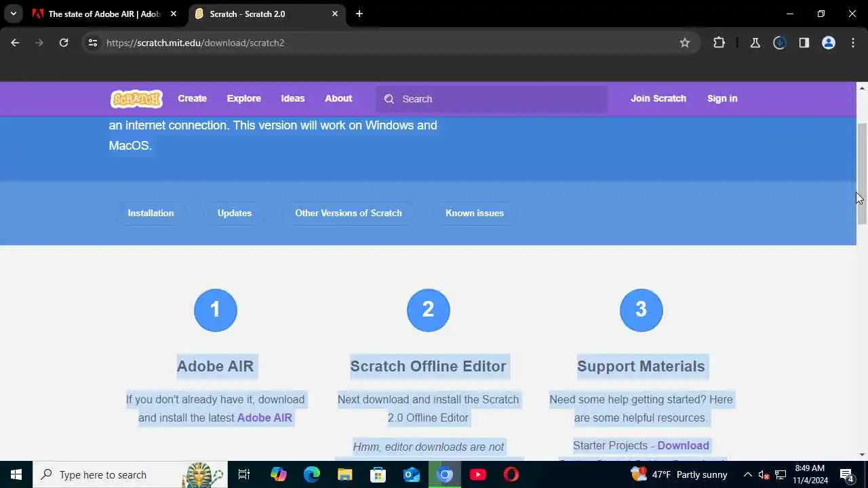Image resolution: width=868 pixels, height=488 pixels.
Task: Jump to the Installation section
Action: click(151, 213)
